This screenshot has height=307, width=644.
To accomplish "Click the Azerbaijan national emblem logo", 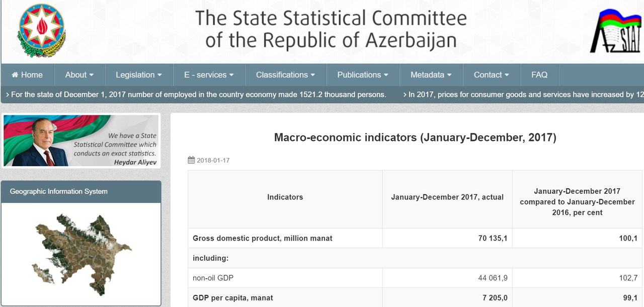I will coord(41,30).
